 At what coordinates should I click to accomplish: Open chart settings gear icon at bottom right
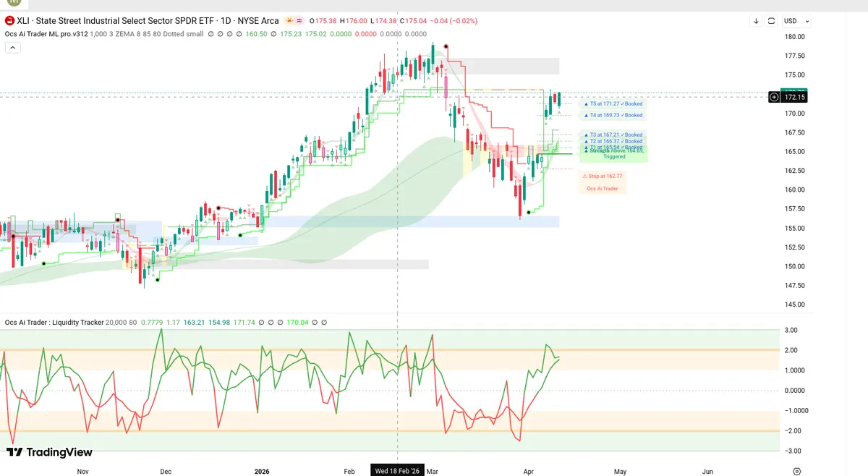(x=796, y=471)
